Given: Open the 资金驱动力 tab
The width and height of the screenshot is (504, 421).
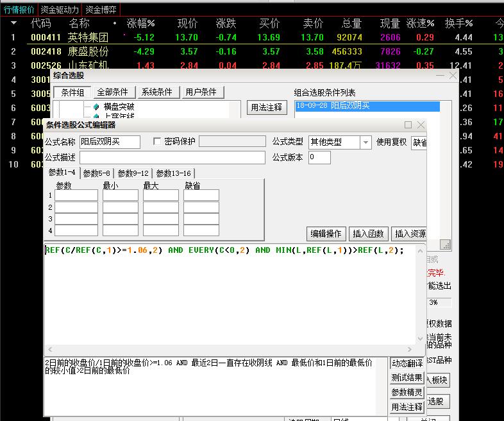Looking at the screenshot, I should (x=60, y=10).
